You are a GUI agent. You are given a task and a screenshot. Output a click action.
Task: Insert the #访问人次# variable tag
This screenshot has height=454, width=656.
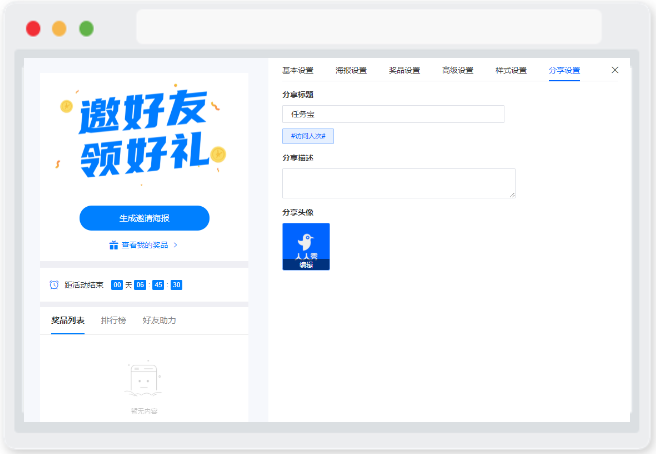tap(308, 136)
